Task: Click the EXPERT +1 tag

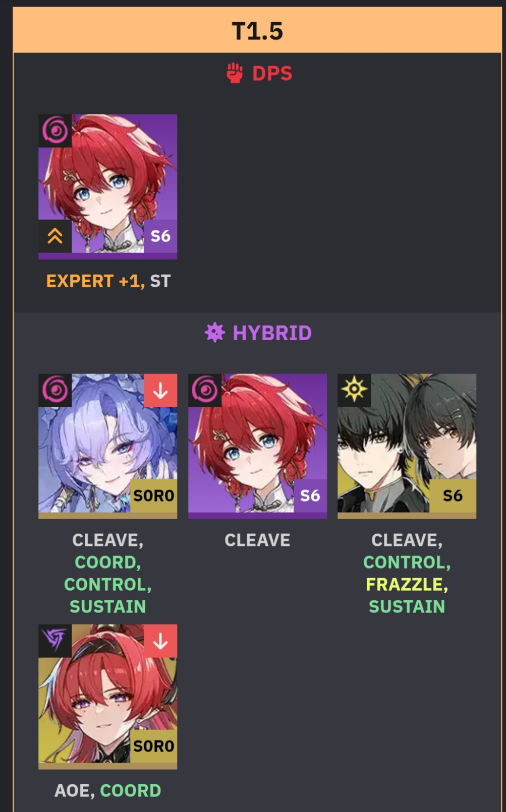Action: click(x=95, y=281)
